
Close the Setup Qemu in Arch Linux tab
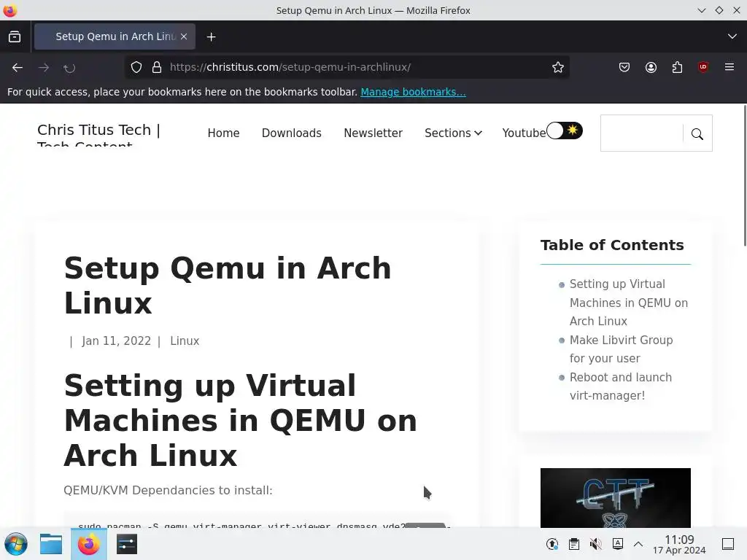point(184,36)
